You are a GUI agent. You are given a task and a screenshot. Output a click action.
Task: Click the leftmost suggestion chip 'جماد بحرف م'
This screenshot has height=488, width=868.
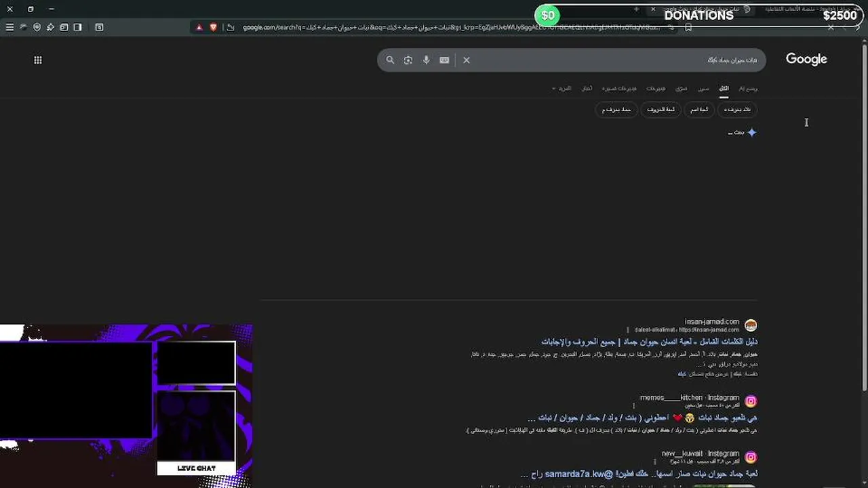pos(616,109)
